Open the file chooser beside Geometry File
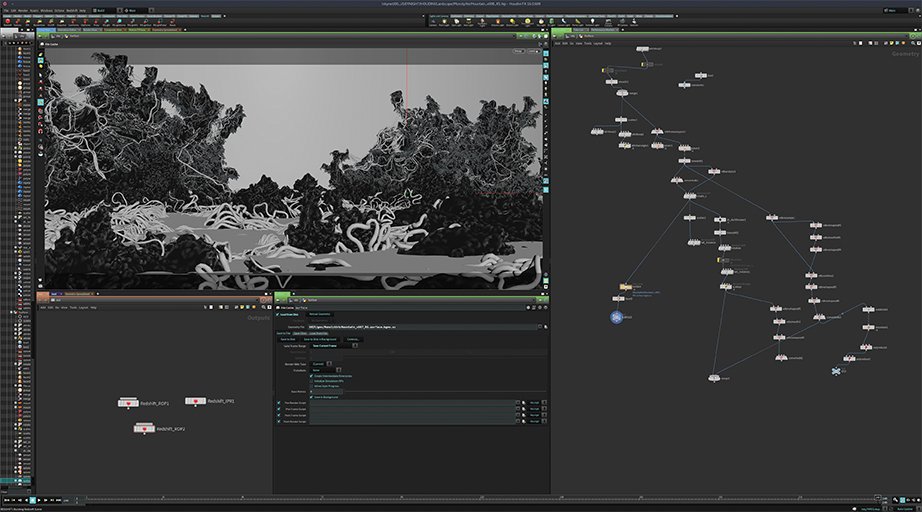 point(546,327)
